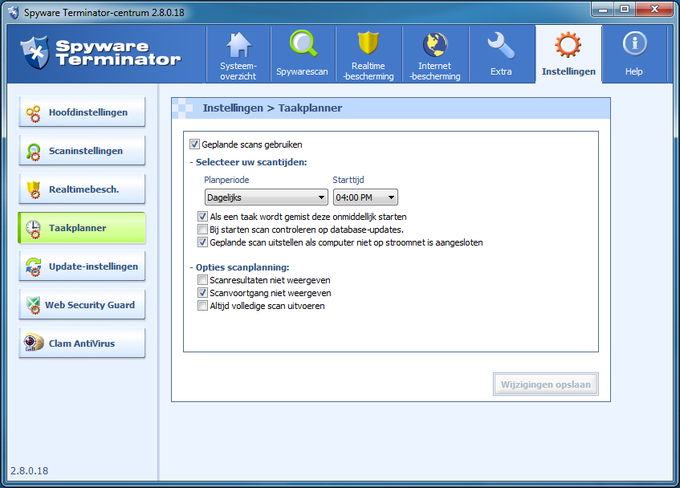
Task: Click the Hoofdinstellingen gears icon
Action: [x=33, y=113]
